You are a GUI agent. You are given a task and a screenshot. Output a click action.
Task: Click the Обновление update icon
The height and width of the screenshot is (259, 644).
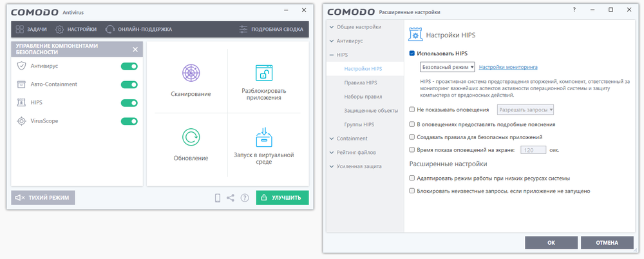click(x=191, y=137)
